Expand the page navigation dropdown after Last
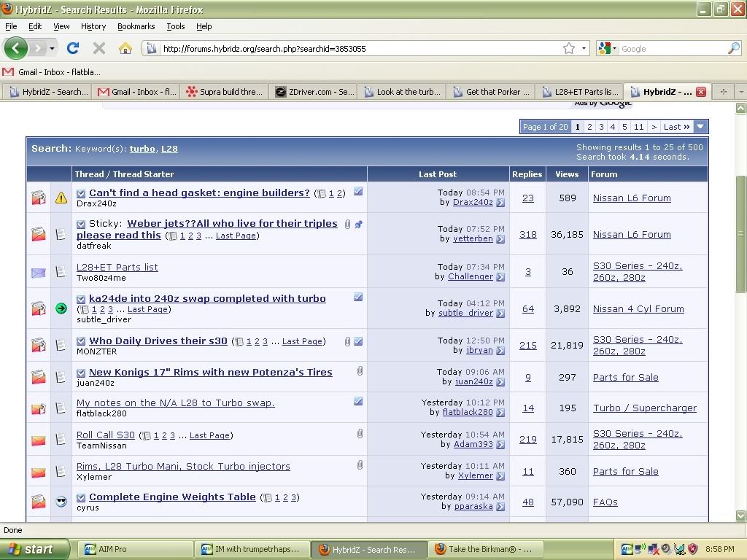This screenshot has width=747, height=560. pyautogui.click(x=700, y=127)
